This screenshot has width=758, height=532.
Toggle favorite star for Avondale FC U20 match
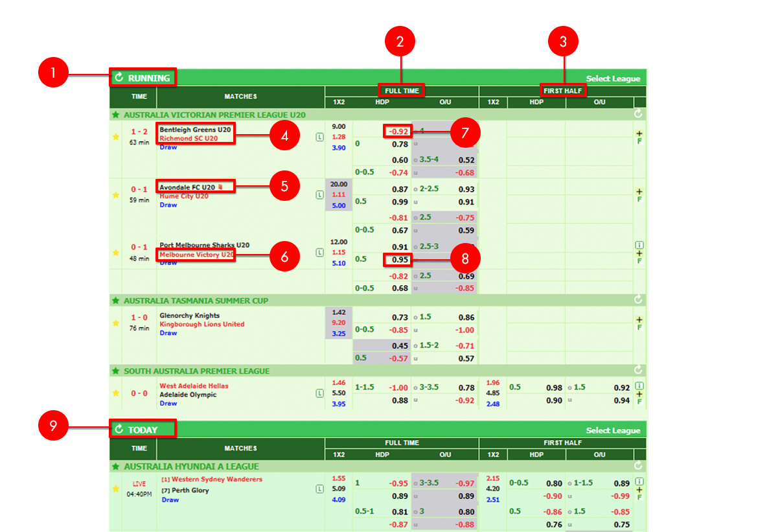tap(116, 195)
